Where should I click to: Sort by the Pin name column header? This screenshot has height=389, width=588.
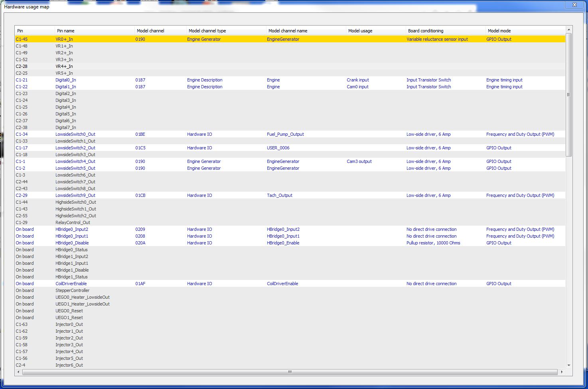click(95, 31)
